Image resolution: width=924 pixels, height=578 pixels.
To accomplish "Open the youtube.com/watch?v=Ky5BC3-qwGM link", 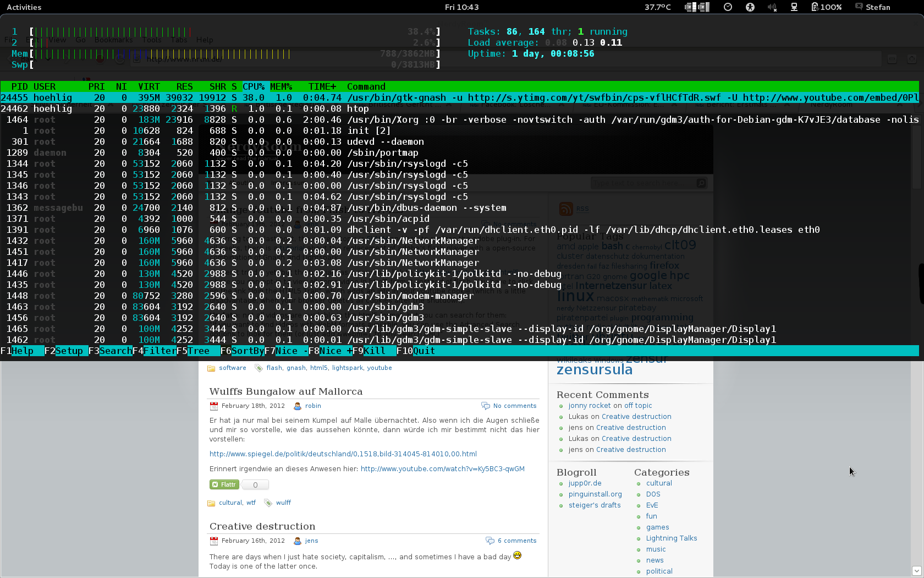I will 443,469.
